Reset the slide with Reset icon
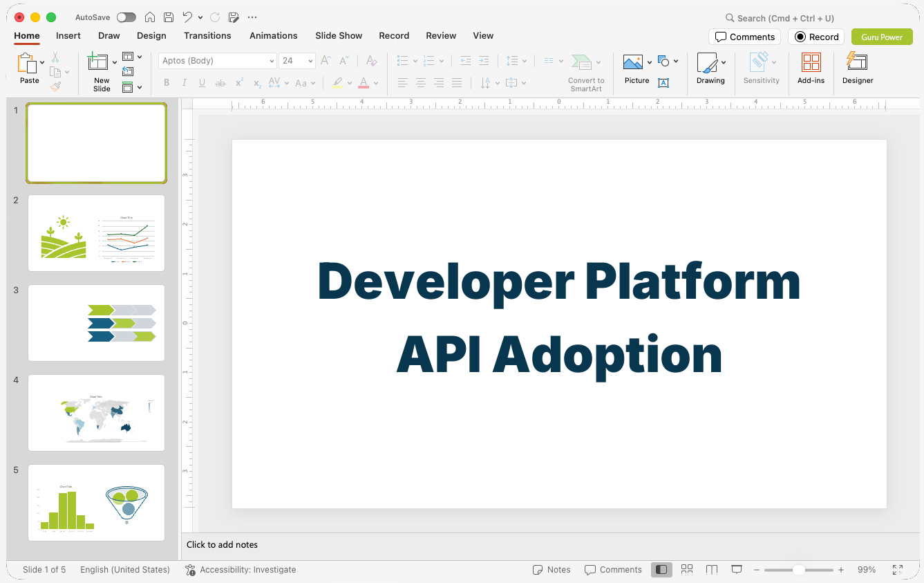Screen dimensions: 924x583 128,71
